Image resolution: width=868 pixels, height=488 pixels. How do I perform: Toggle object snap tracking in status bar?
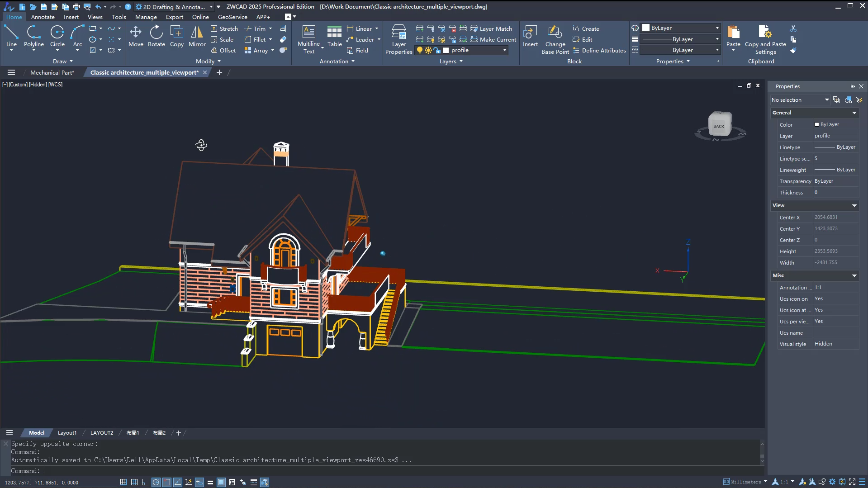(x=178, y=482)
